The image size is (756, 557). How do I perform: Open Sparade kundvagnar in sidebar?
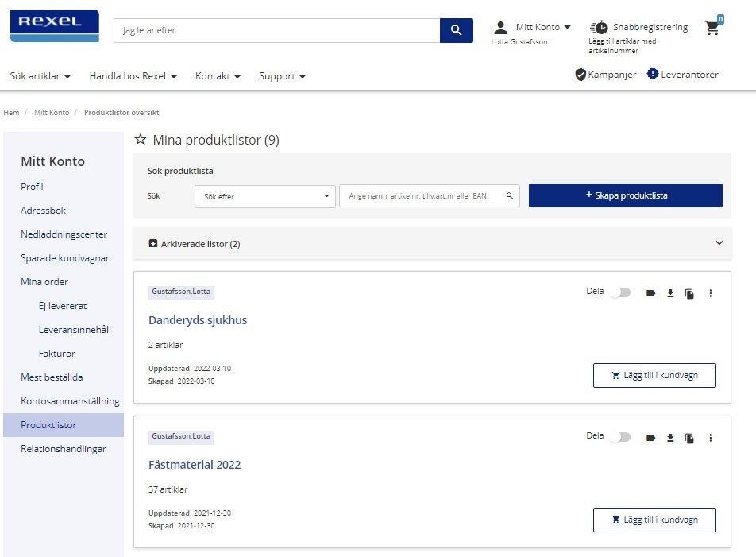(65, 258)
